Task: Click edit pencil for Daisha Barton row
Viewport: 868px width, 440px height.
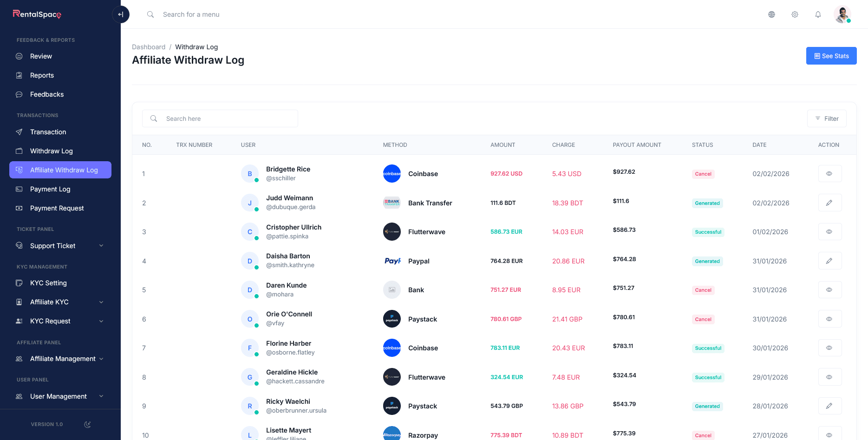Action: [x=829, y=261]
